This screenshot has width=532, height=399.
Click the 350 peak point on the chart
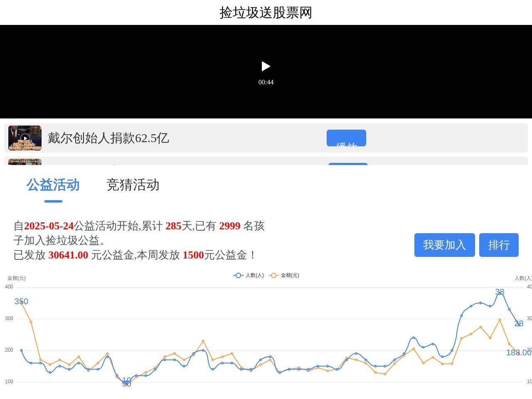[x=22, y=302]
